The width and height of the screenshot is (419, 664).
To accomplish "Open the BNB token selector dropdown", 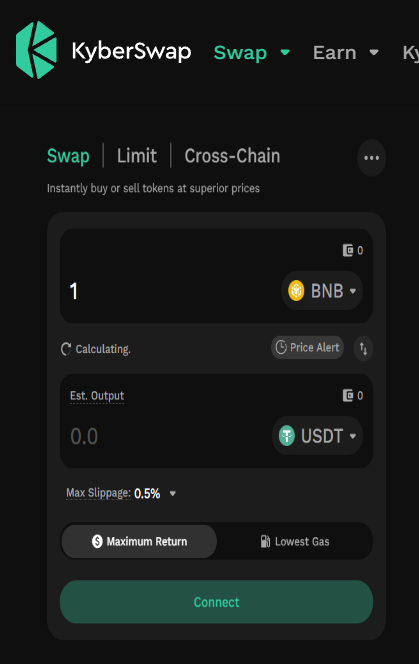I will pos(322,291).
